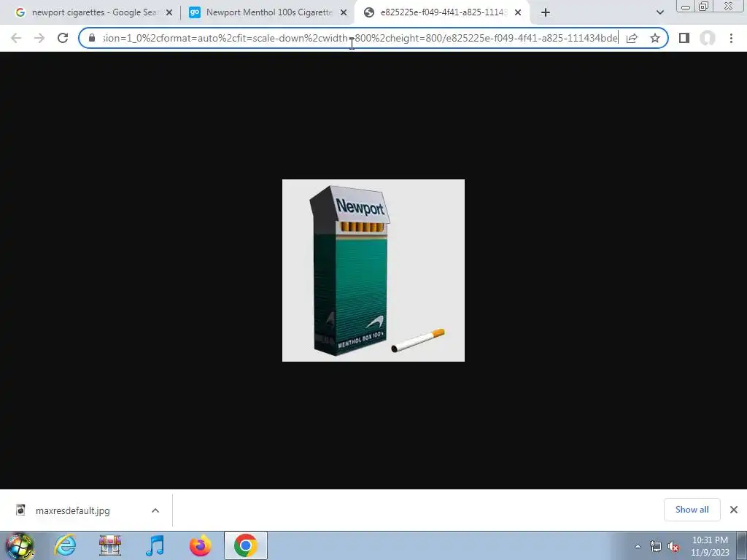Launch Firefox from the taskbar
Viewport: 747px width, 560px height.
(x=200, y=545)
